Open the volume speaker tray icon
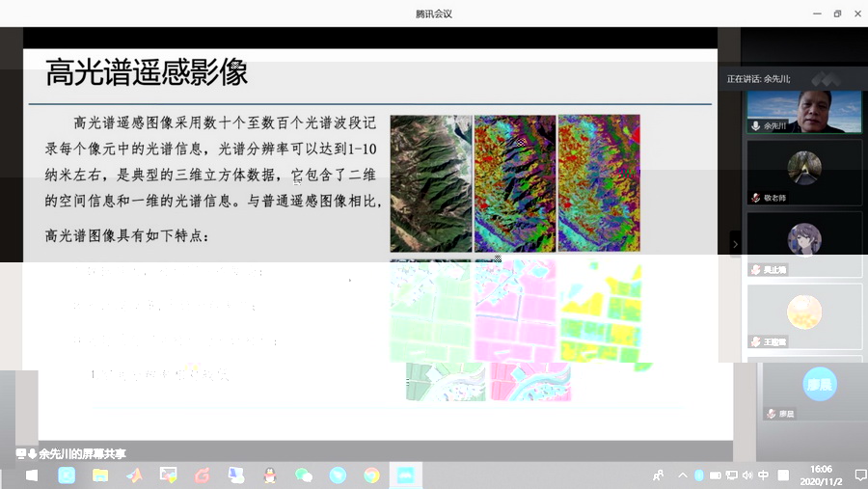Viewport: 868px width, 489px height. pos(747,475)
